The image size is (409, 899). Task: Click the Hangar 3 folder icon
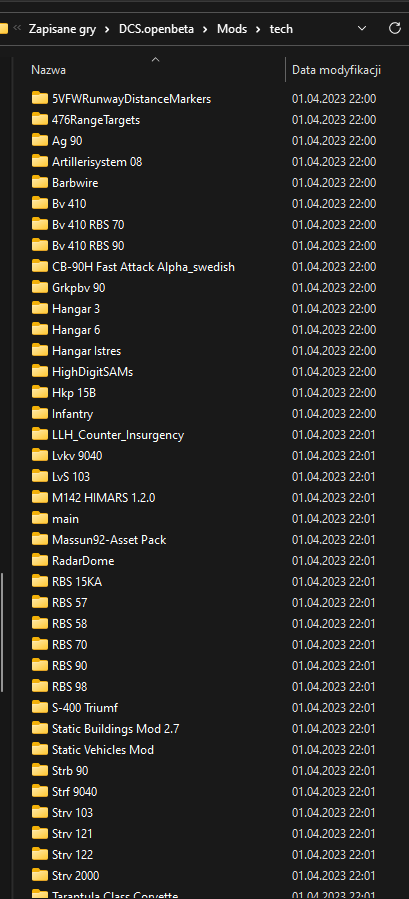(x=40, y=308)
